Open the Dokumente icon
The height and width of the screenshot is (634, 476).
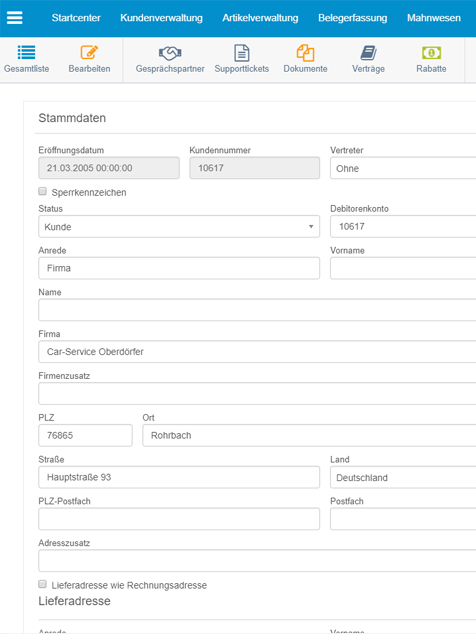click(305, 53)
